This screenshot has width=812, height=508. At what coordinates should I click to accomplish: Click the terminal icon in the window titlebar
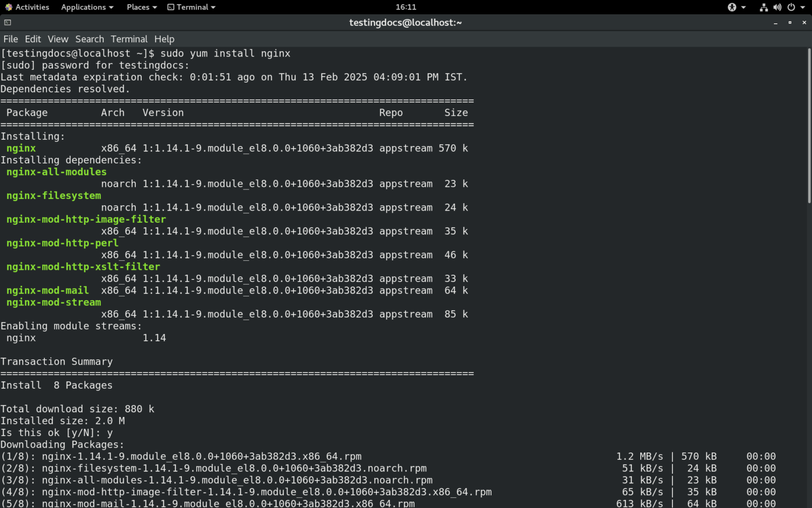pyautogui.click(x=7, y=22)
